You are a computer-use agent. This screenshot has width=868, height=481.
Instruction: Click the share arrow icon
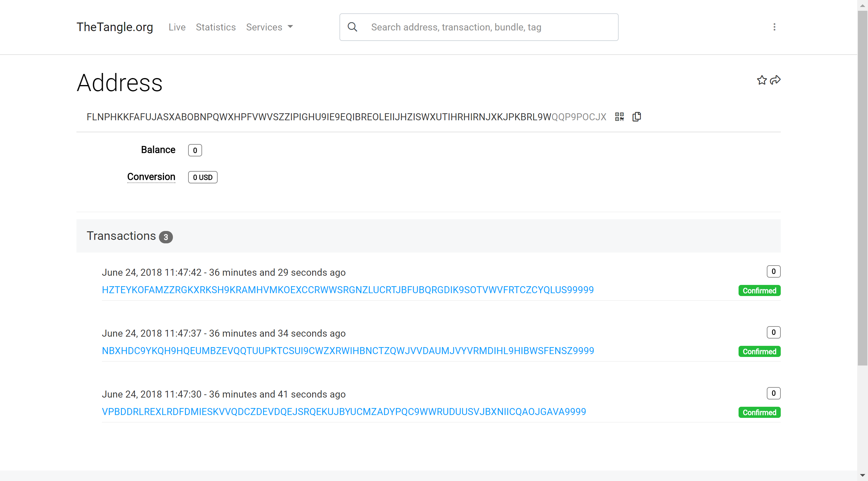(x=775, y=80)
